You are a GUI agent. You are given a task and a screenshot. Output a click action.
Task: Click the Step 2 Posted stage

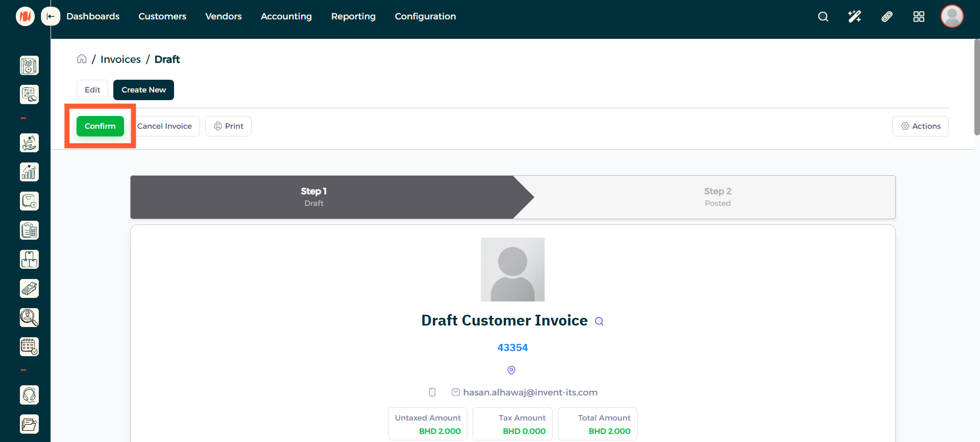click(x=717, y=197)
